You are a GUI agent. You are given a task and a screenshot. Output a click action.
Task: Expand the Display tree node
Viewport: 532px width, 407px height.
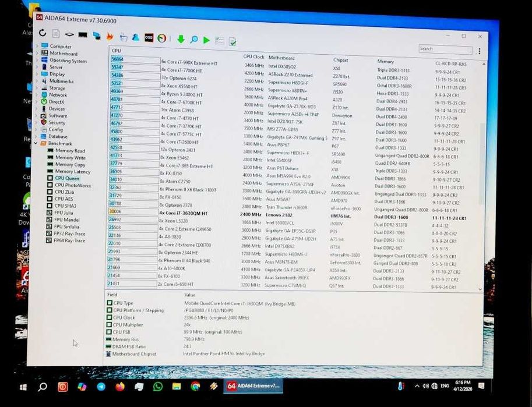(x=37, y=73)
